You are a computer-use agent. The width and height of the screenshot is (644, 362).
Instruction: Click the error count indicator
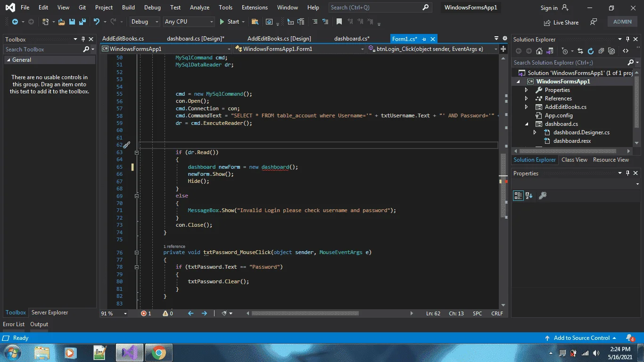pyautogui.click(x=146, y=313)
